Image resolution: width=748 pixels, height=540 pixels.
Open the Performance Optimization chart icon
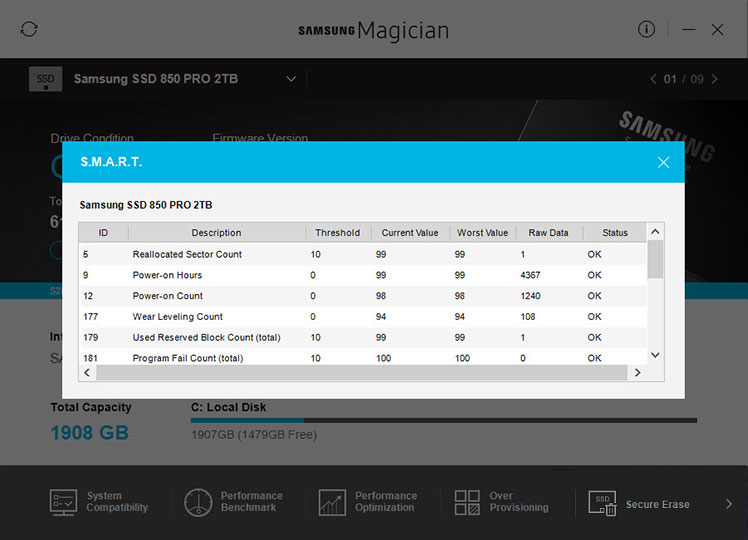[332, 502]
